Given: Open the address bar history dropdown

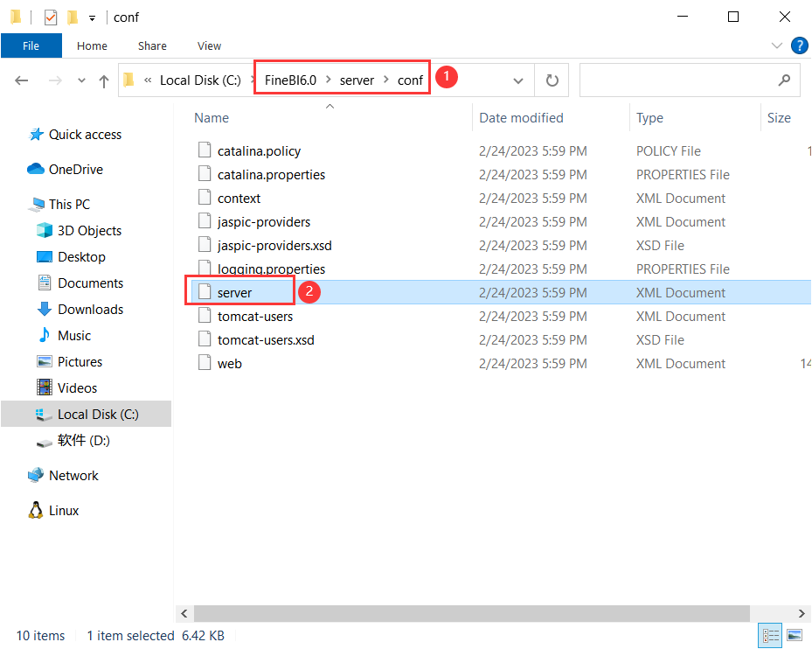Looking at the screenshot, I should (517, 80).
